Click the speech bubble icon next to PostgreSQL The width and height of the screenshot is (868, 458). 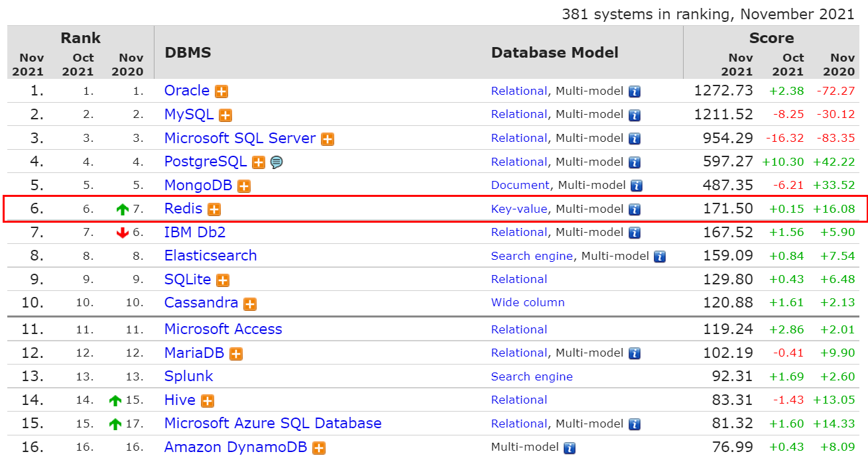click(x=277, y=162)
